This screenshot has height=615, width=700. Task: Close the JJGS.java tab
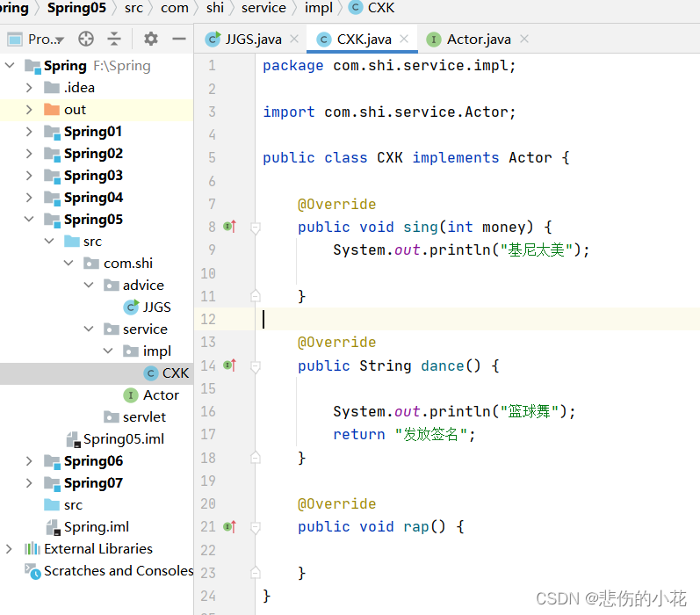point(294,39)
